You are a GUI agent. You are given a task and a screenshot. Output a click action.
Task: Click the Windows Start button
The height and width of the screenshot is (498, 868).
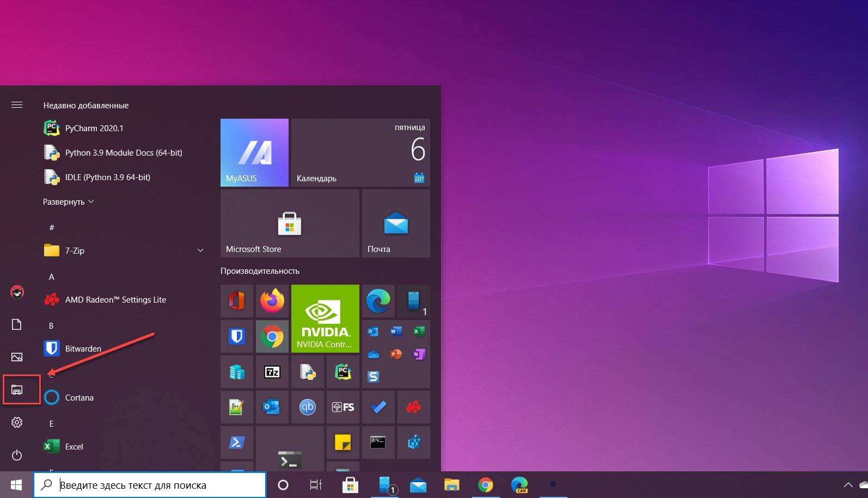tap(16, 485)
